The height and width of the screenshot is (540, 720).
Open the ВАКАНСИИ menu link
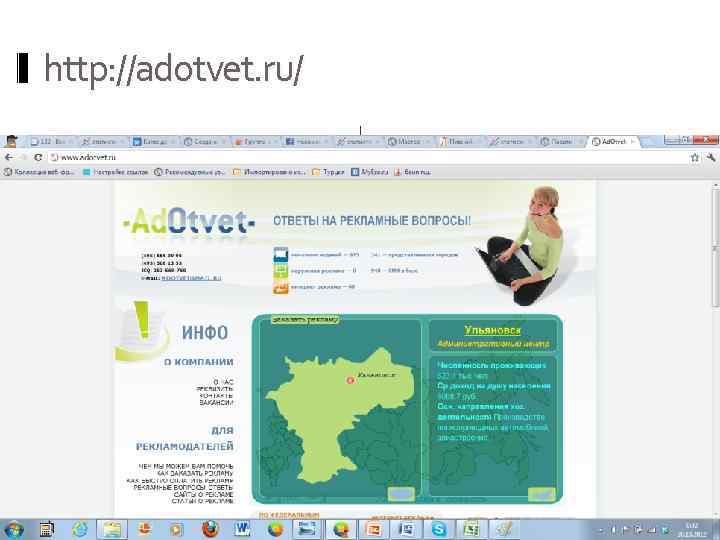[x=216, y=402]
